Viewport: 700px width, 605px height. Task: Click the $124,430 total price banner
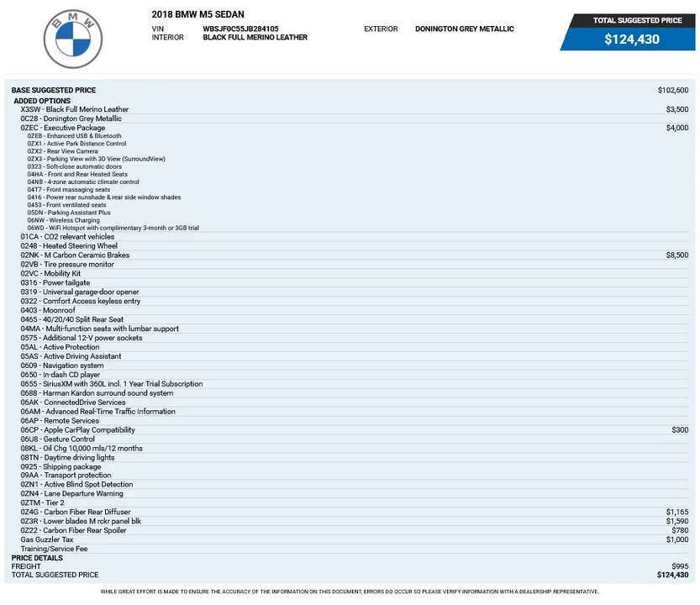(x=632, y=39)
